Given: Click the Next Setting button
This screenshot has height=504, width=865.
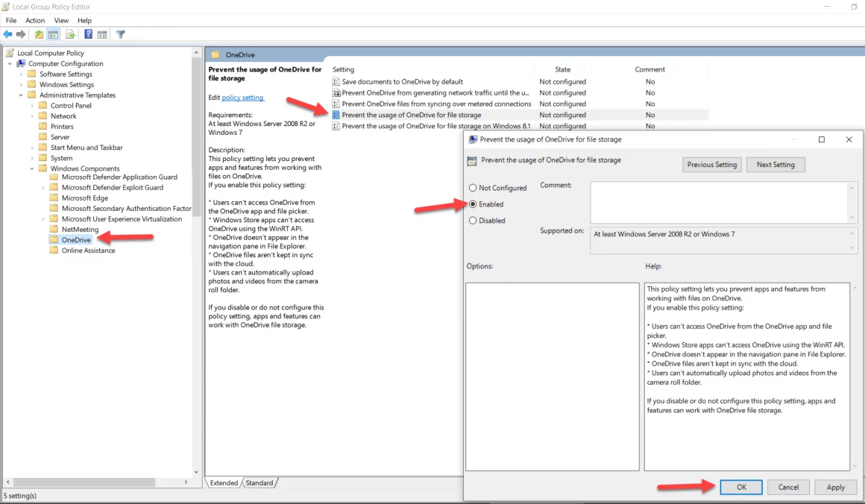Looking at the screenshot, I should click(x=776, y=164).
